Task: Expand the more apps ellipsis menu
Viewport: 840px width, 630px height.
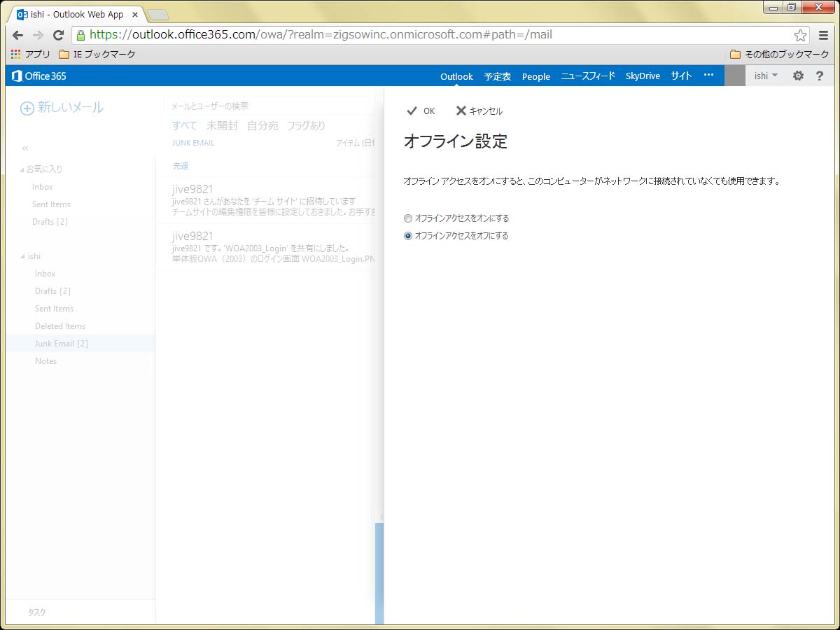Action: pyautogui.click(x=708, y=76)
